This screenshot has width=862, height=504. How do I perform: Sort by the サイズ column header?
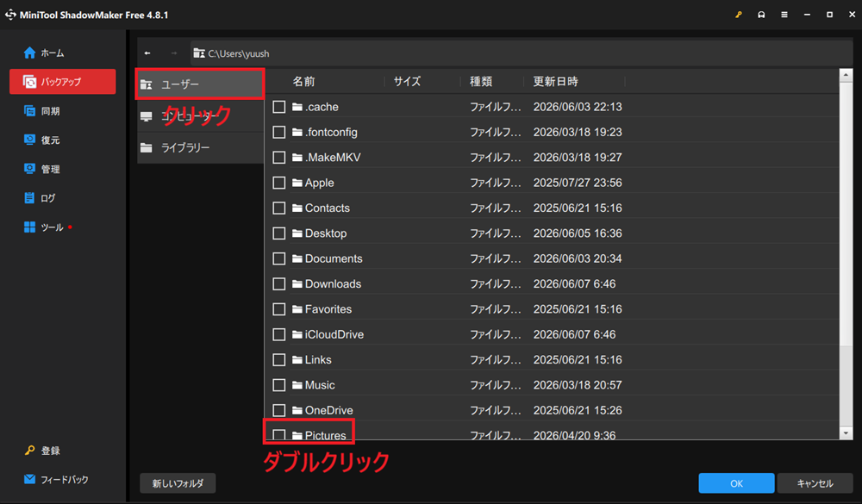coord(408,81)
